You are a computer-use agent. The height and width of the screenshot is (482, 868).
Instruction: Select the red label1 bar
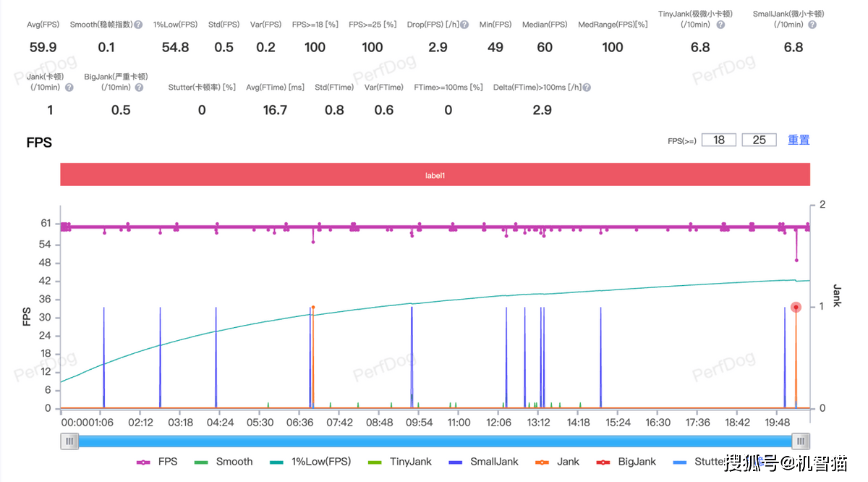click(435, 175)
